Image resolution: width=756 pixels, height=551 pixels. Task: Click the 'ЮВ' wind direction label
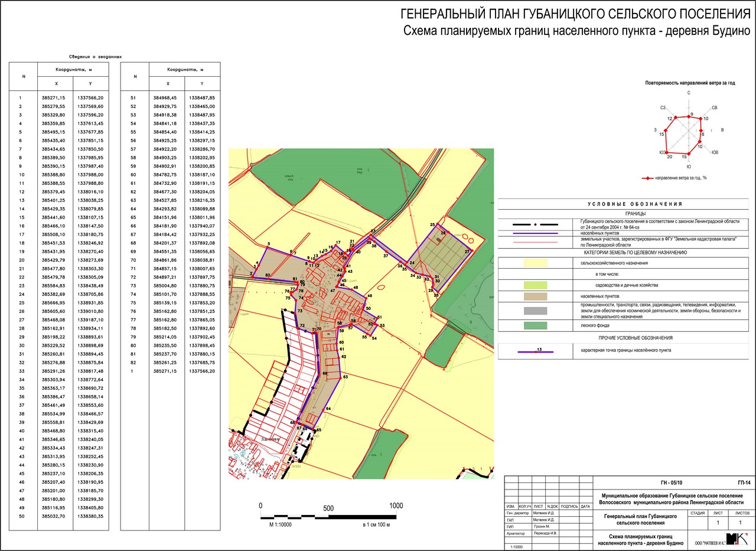(x=715, y=152)
